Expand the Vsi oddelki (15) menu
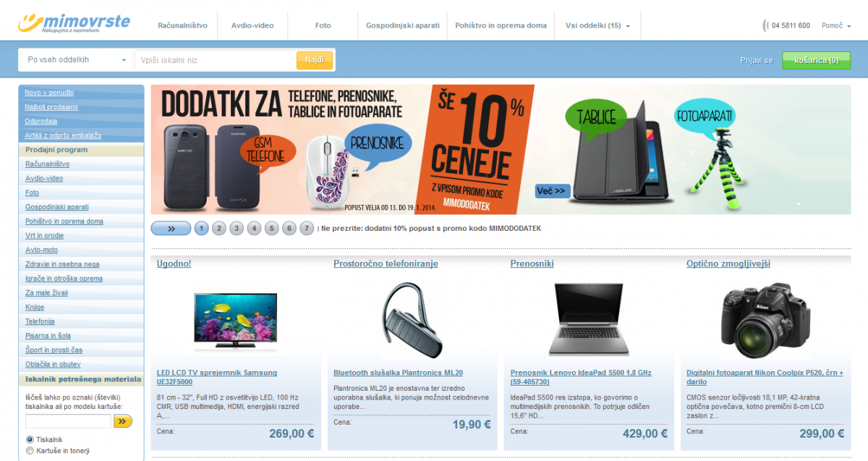868x461 pixels. (597, 25)
